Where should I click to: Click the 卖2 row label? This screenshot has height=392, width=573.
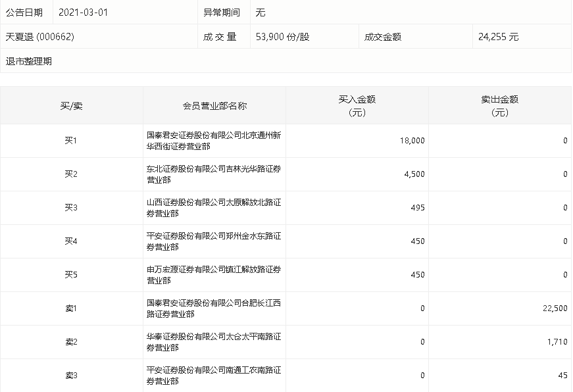(71, 342)
